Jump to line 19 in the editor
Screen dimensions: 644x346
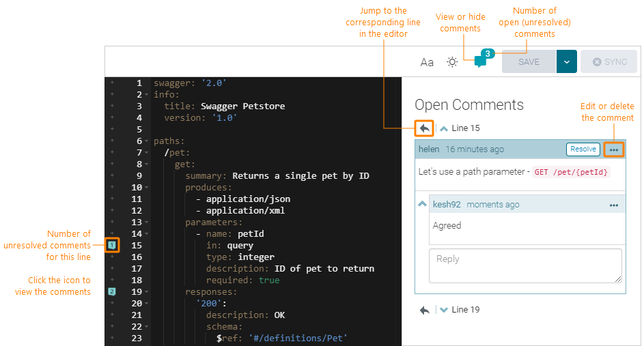[425, 310]
